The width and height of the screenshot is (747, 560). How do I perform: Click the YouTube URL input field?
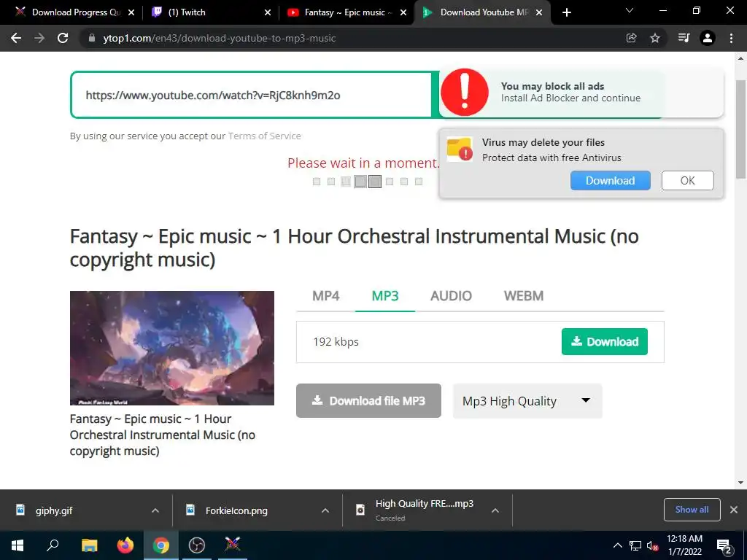pyautogui.click(x=251, y=96)
